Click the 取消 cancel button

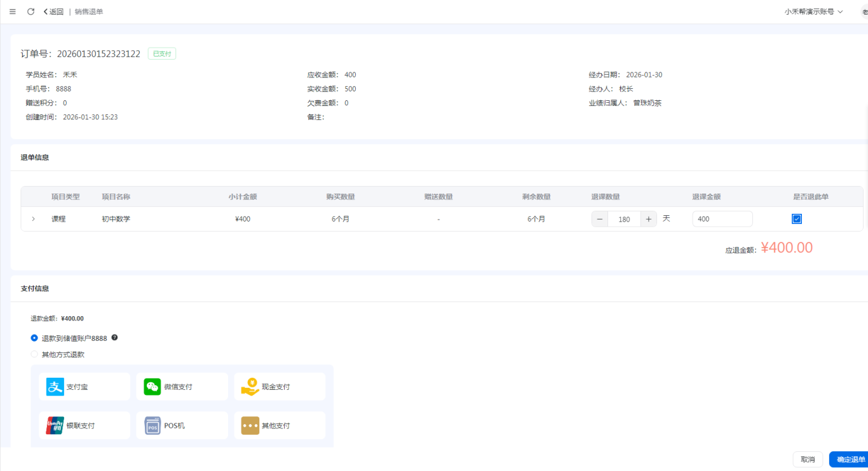pos(808,460)
